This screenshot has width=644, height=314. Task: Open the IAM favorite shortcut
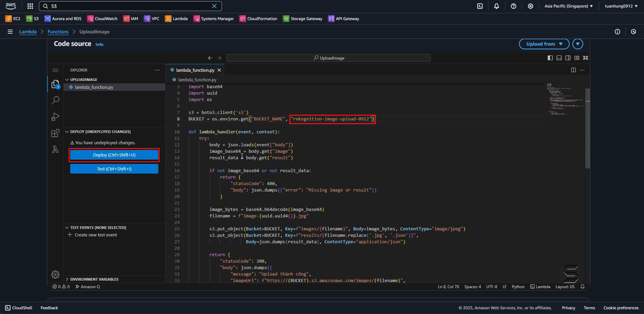[131, 19]
